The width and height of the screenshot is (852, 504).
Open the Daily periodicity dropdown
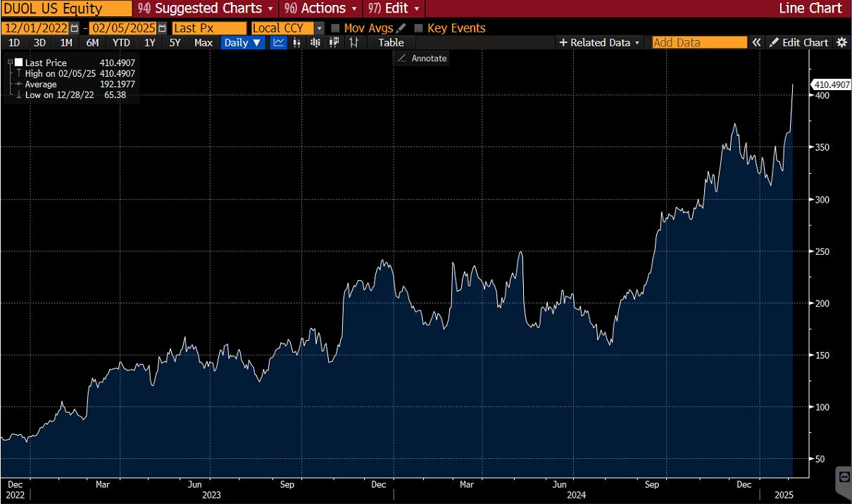coord(242,42)
